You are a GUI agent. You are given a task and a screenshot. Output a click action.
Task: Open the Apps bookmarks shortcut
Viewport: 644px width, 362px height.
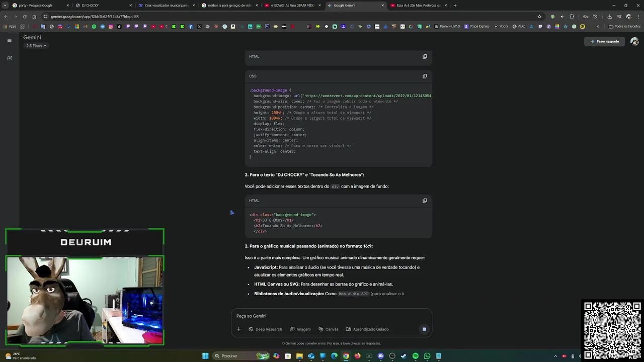[10, 27]
